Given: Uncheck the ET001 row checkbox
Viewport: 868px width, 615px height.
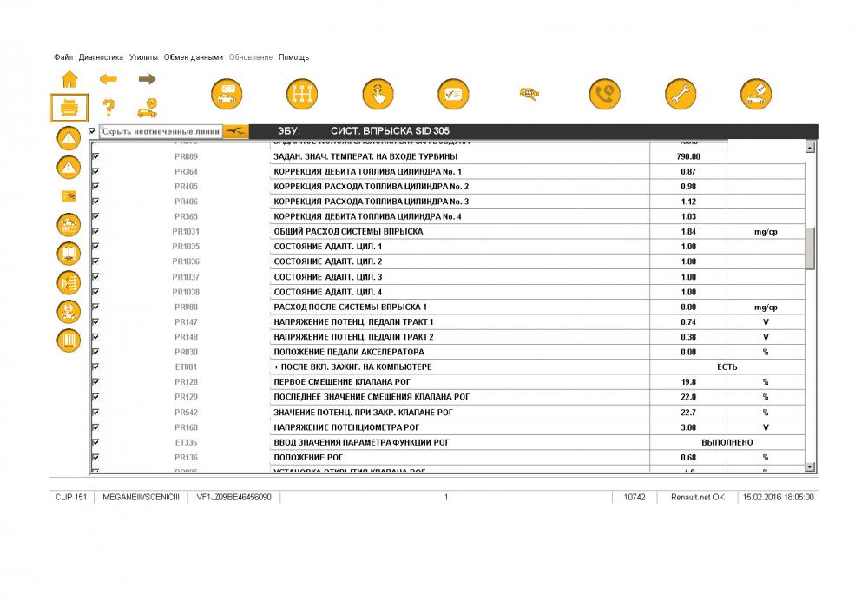Looking at the screenshot, I should [95, 367].
